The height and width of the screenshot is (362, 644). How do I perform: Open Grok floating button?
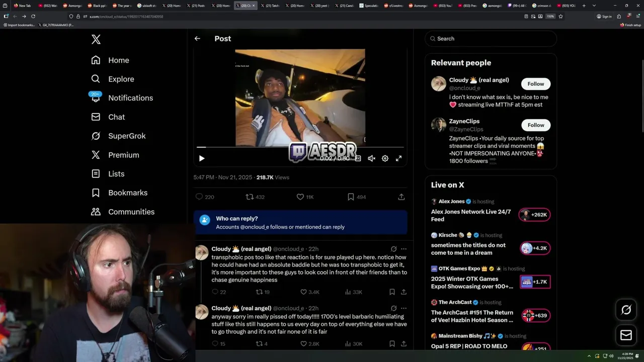[x=626, y=310]
